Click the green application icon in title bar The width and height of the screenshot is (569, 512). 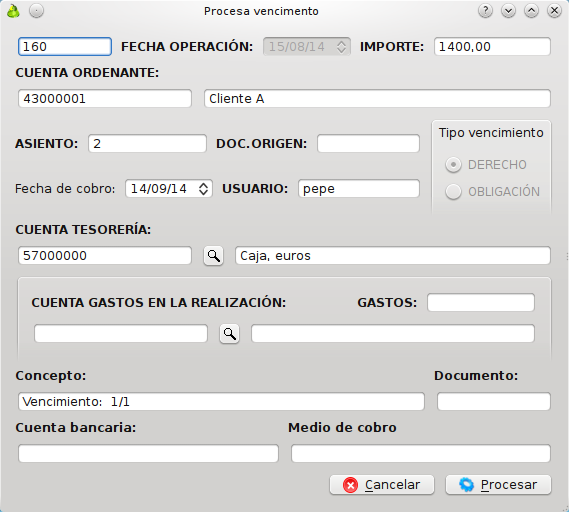(13, 11)
